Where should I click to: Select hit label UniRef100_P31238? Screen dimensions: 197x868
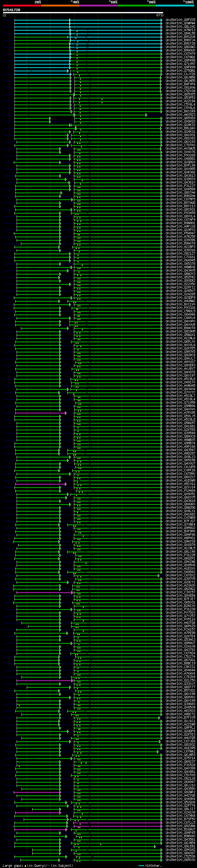[180, 555]
